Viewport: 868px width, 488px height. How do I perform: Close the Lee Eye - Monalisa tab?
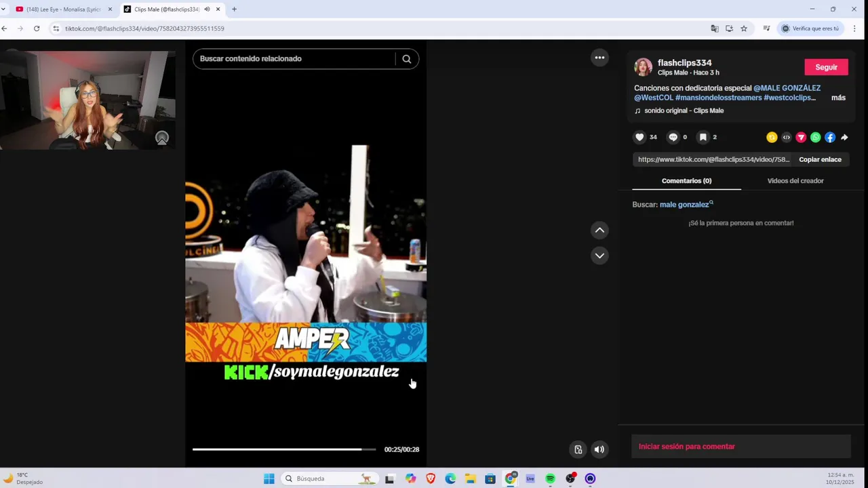click(x=110, y=9)
